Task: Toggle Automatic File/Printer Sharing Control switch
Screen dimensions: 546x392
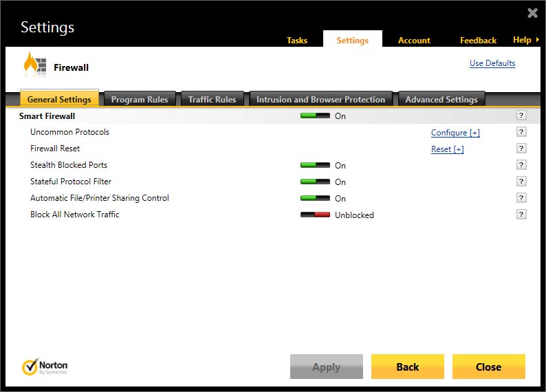Action: [315, 199]
